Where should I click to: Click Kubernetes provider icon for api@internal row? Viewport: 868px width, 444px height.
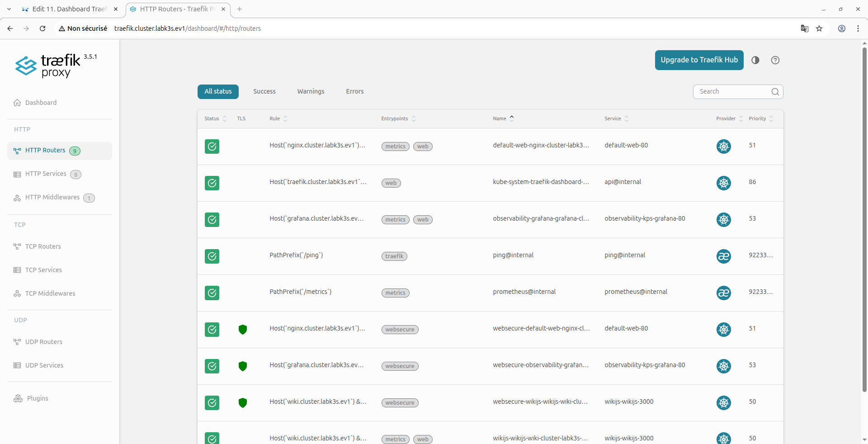pos(724,183)
